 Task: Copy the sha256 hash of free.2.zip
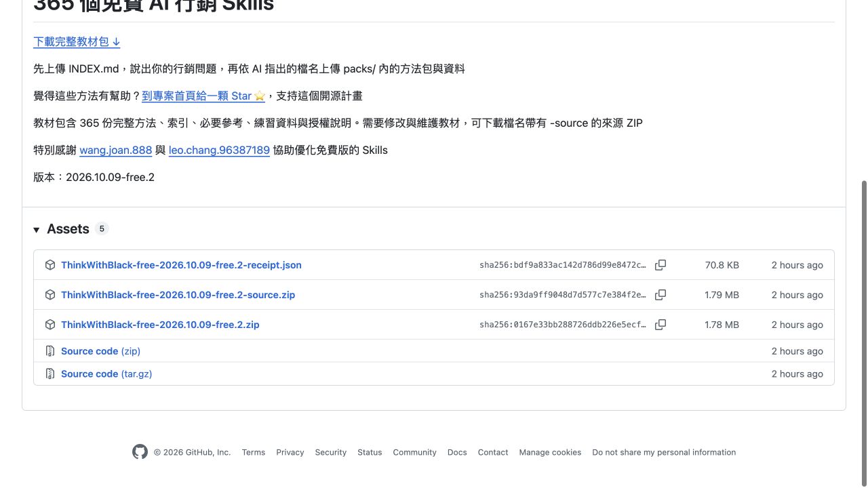(660, 325)
